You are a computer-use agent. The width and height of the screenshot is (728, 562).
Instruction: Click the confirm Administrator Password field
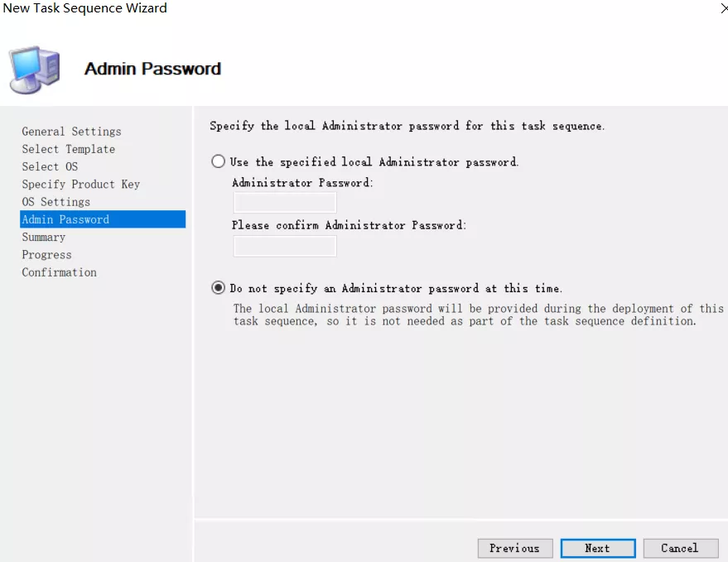pos(285,246)
